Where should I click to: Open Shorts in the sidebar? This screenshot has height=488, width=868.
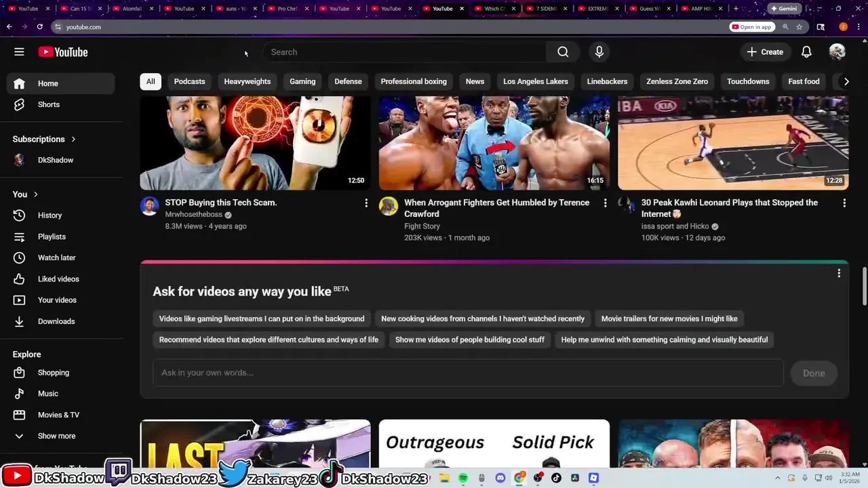[61, 104]
